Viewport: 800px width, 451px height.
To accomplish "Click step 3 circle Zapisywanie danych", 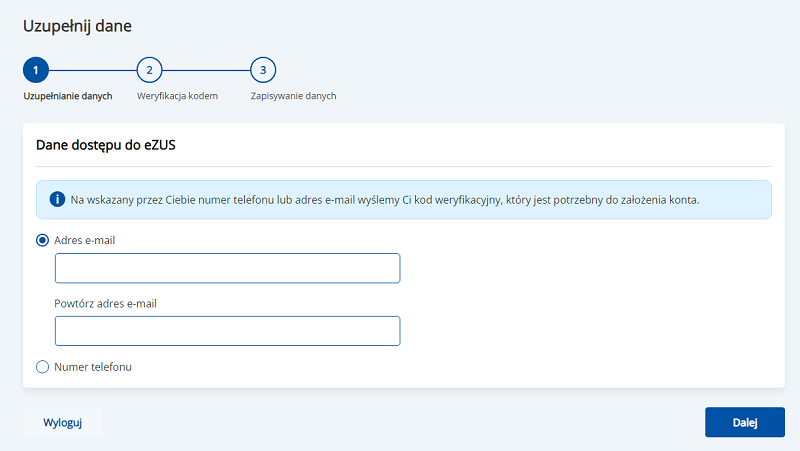I will click(263, 70).
